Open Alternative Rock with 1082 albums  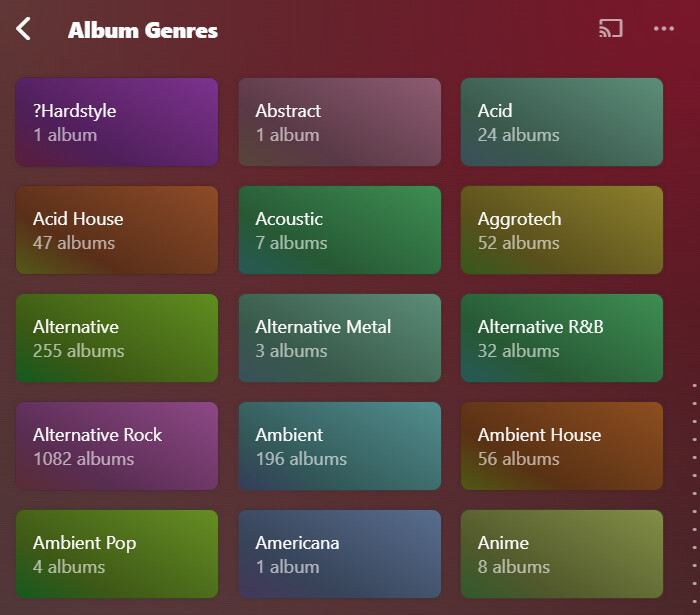coord(117,446)
